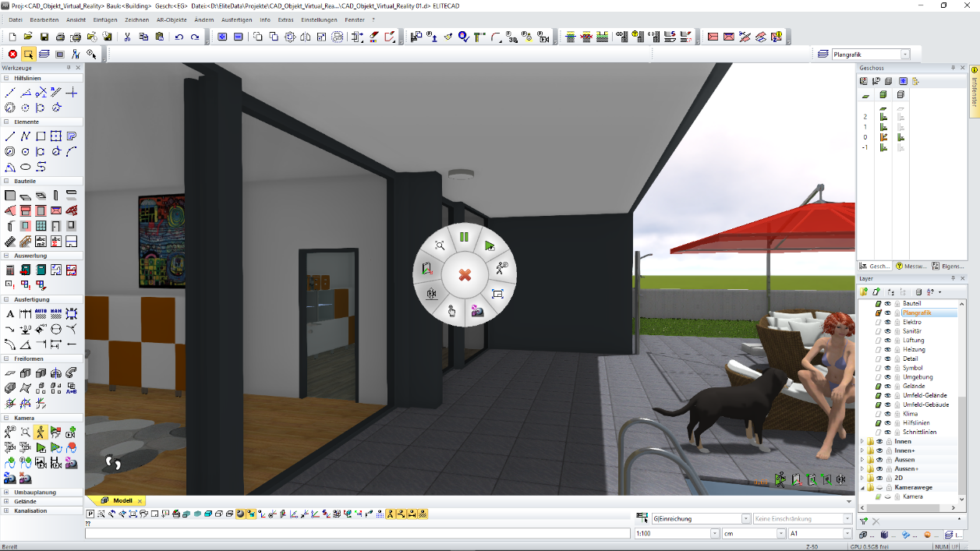Image resolution: width=980 pixels, height=551 pixels.
Task: Switch to the Modell tab
Action: pos(122,500)
